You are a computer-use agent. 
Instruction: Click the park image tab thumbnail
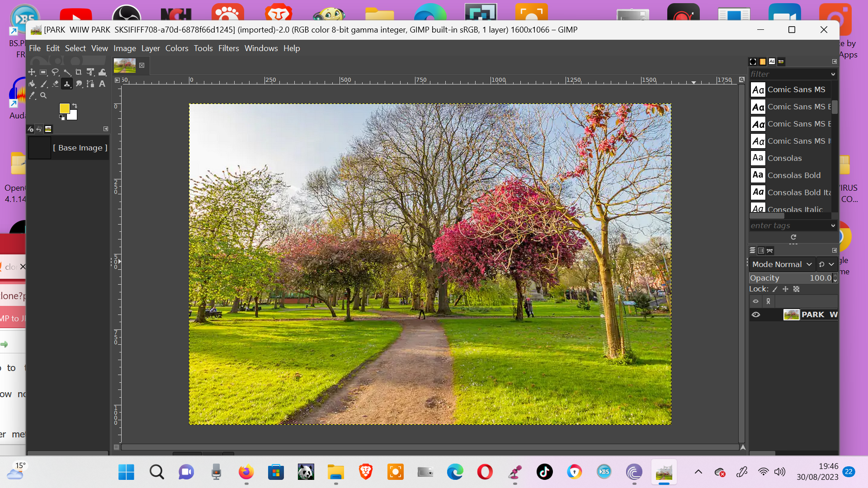(125, 66)
